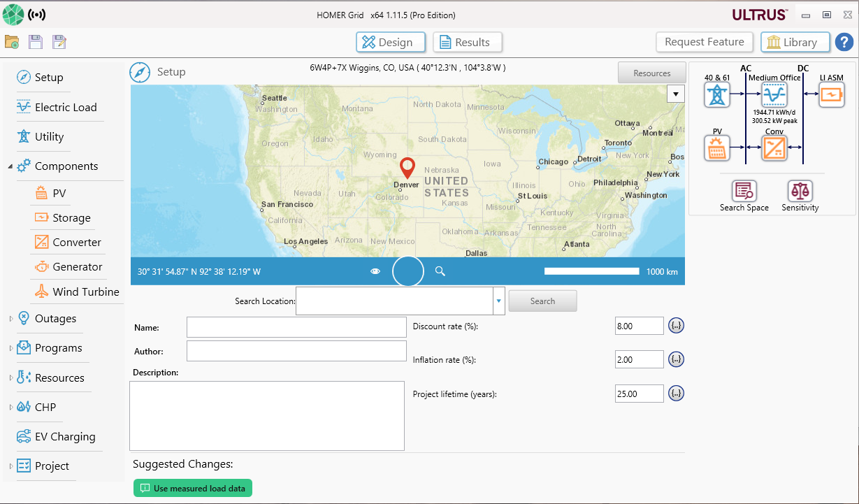Image resolution: width=859 pixels, height=504 pixels.
Task: Open the map layer dropdown arrow
Action: tap(676, 94)
